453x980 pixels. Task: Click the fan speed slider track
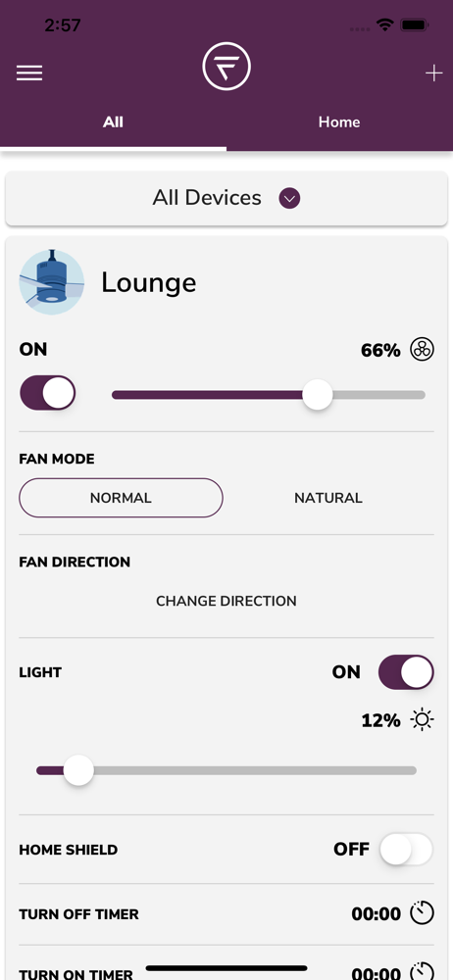pyautogui.click(x=269, y=395)
